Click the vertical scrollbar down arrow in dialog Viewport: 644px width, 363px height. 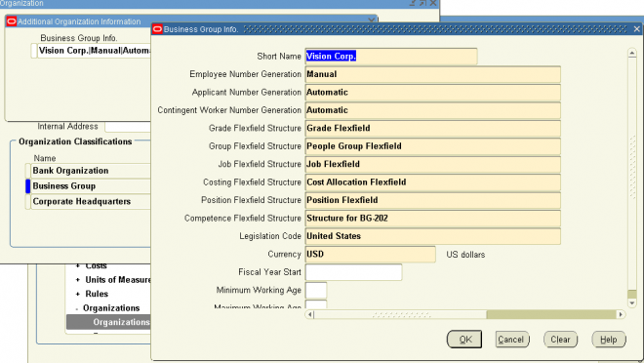pos(632,303)
